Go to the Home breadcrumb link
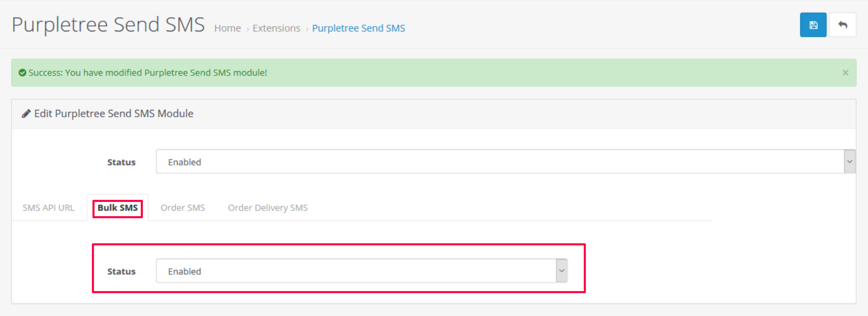This screenshot has height=316, width=868. coord(227,28)
